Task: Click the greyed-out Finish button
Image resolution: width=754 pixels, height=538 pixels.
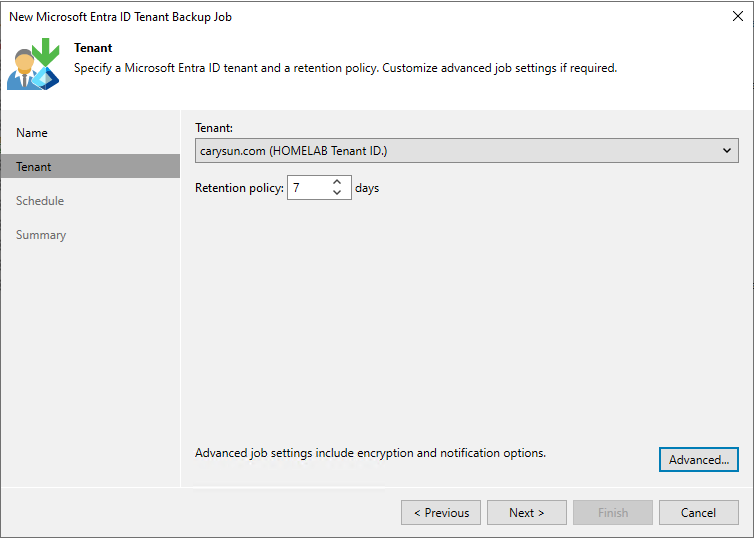Action: pyautogui.click(x=612, y=513)
